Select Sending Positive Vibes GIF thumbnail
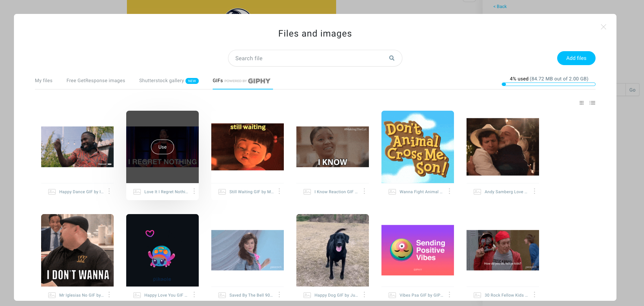 click(x=418, y=250)
